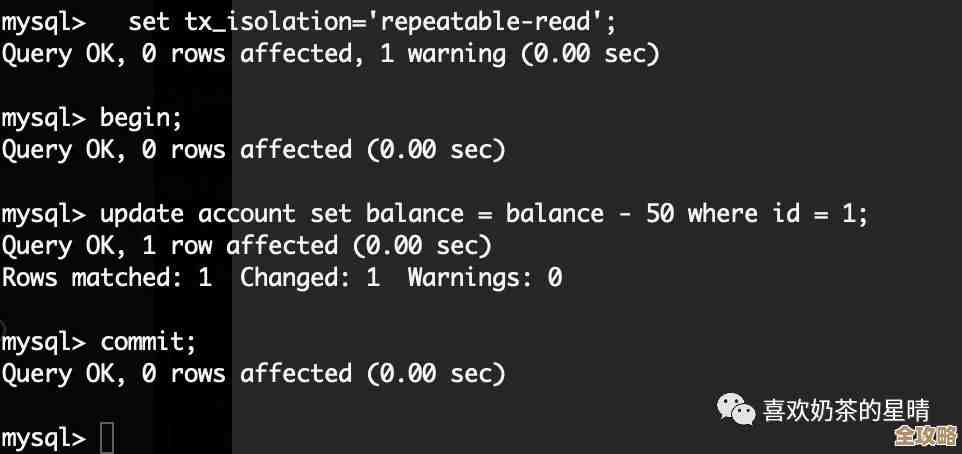Screen dimensions: 962x454
Task: Click the number 50 in the update statement
Action: click(x=659, y=213)
